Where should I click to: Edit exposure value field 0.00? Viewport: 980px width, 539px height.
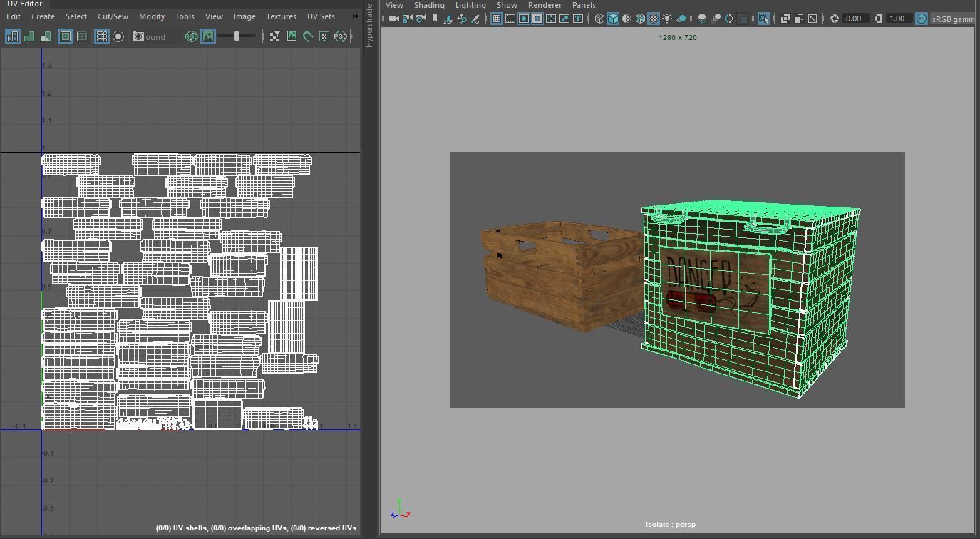855,19
